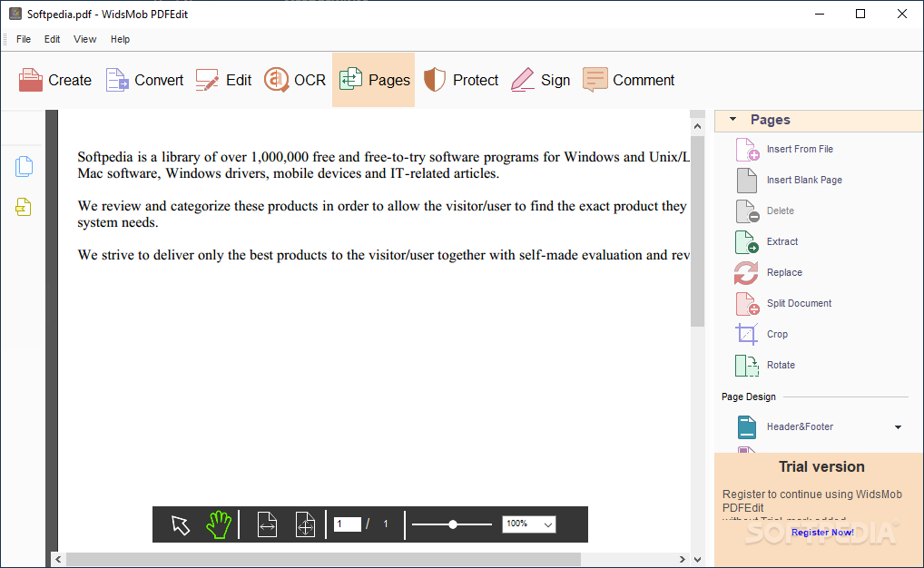Choose the Rotate page tool
Screen dimensions: 924x568
point(765,365)
